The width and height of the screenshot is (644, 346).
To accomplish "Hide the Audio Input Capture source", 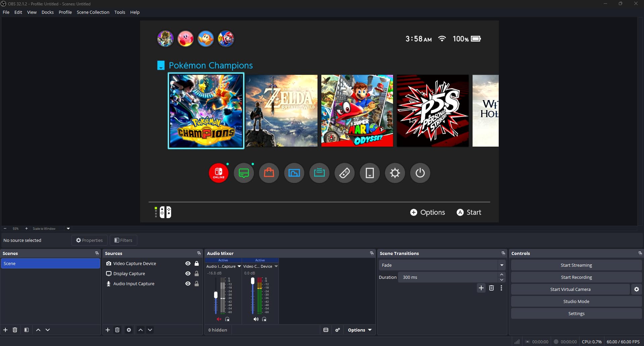I will point(188,284).
